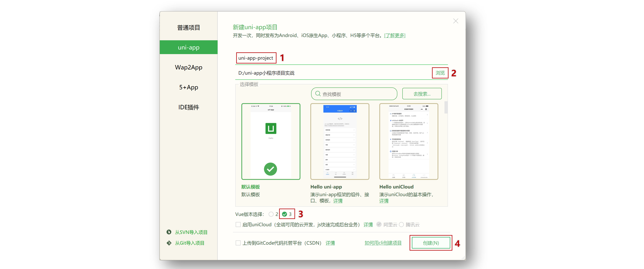Close the new uni-app project dialog
644x269 pixels.
click(x=455, y=21)
